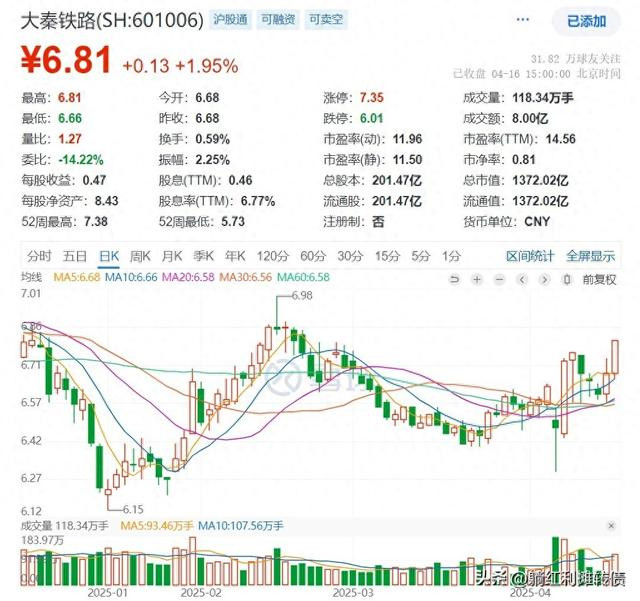The image size is (640, 601).
Task: Click the 可卖空 tag
Action: click(x=326, y=19)
